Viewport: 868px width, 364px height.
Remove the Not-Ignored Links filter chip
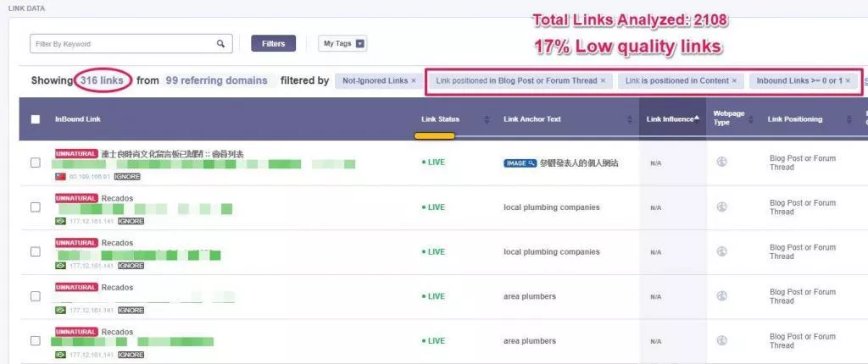coord(413,80)
